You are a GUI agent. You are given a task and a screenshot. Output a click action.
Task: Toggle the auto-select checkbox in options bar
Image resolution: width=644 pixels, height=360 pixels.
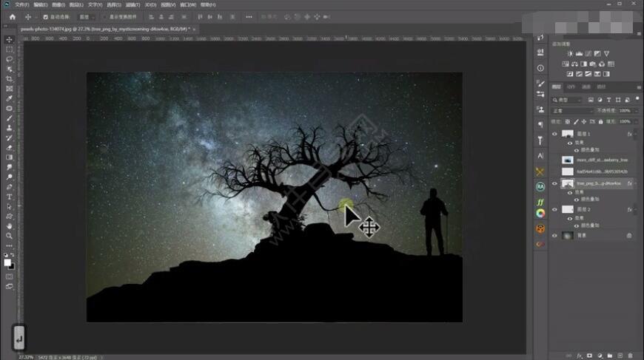click(x=46, y=17)
